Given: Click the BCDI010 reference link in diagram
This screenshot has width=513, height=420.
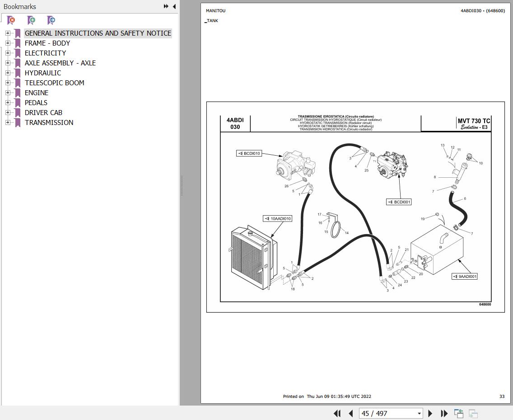Looking at the screenshot, I should 249,153.
